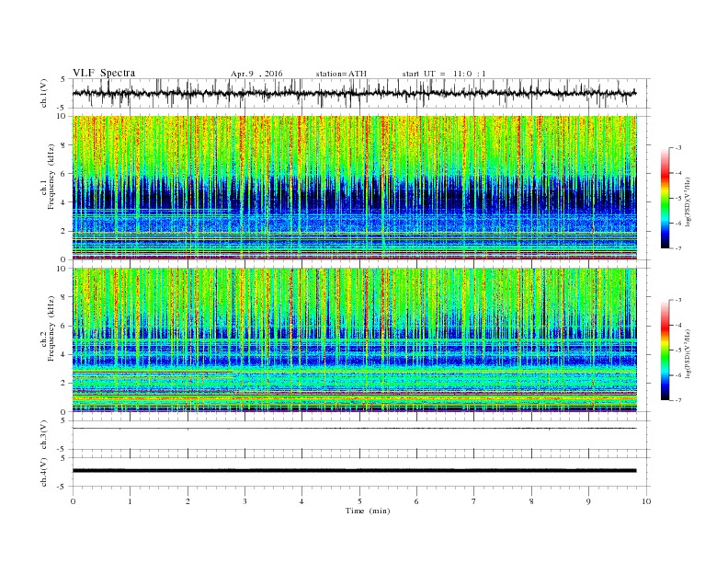Click the "station=ATH" header label
Viewport: 728px width, 563px height.
click(x=341, y=74)
